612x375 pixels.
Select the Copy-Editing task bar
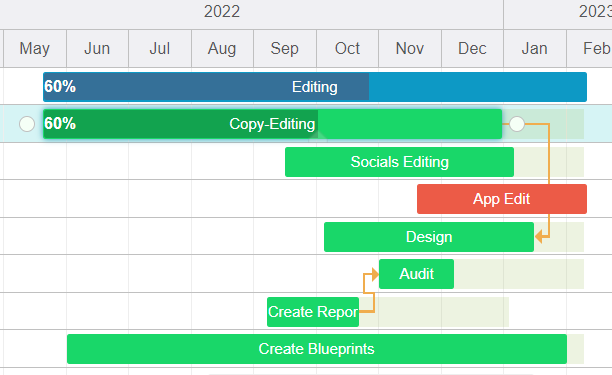[272, 124]
